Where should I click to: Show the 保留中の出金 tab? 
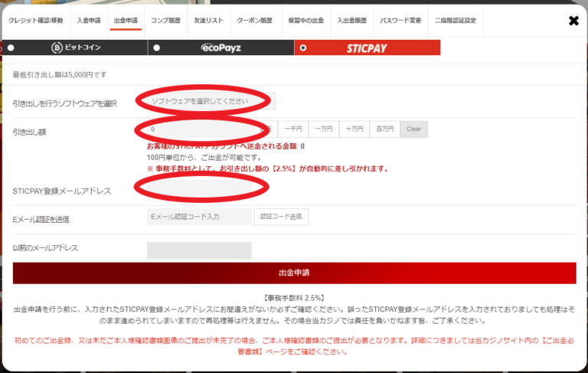pyautogui.click(x=305, y=21)
